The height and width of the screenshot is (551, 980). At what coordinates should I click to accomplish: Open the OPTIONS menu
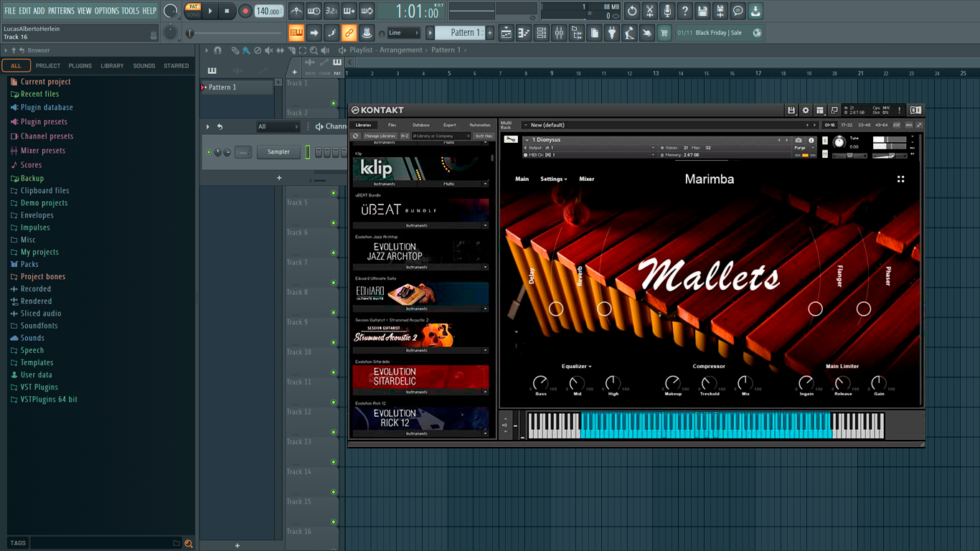click(x=107, y=11)
